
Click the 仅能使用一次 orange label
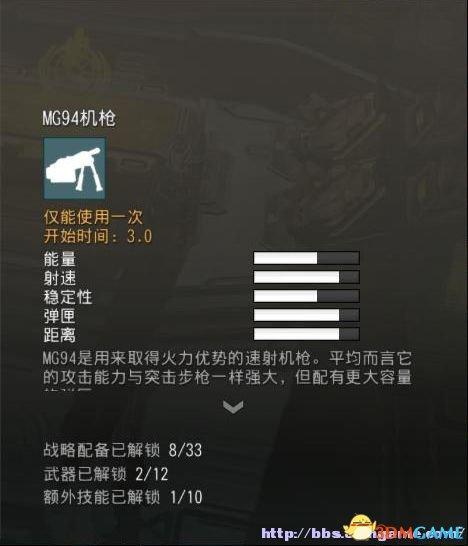tap(93, 217)
